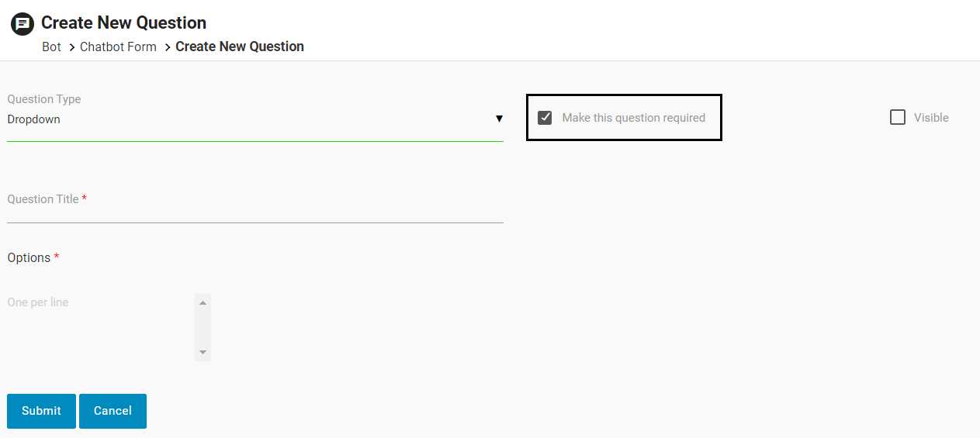Uncheck the required question checkbox

tap(545, 118)
